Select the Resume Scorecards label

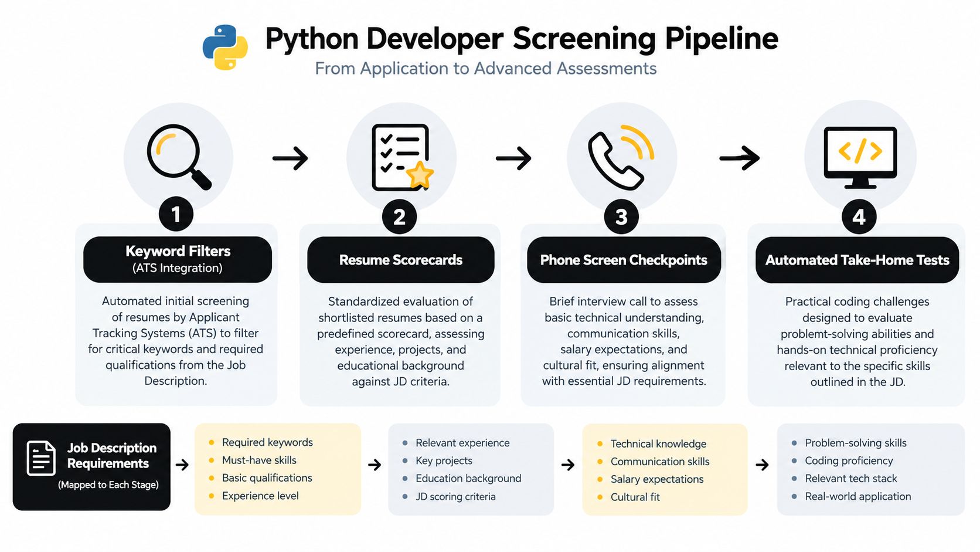tap(401, 260)
